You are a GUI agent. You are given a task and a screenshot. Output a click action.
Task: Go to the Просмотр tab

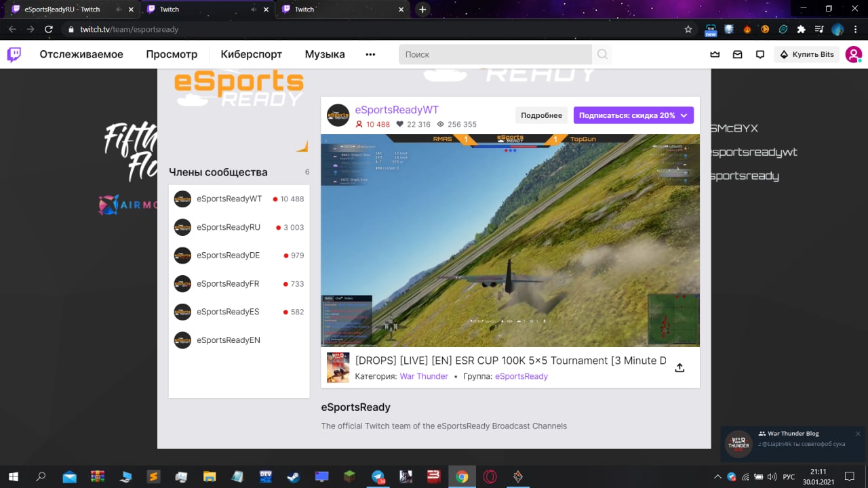pyautogui.click(x=172, y=54)
